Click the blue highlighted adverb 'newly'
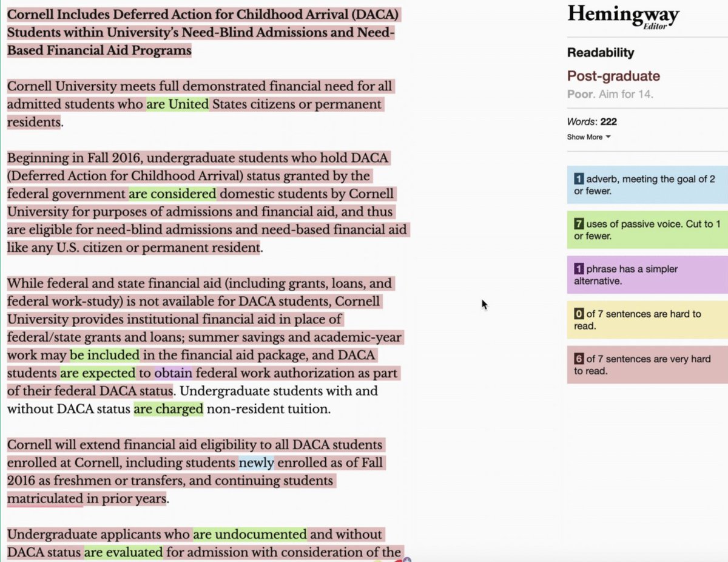This screenshot has height=562, width=728. pyautogui.click(x=256, y=462)
